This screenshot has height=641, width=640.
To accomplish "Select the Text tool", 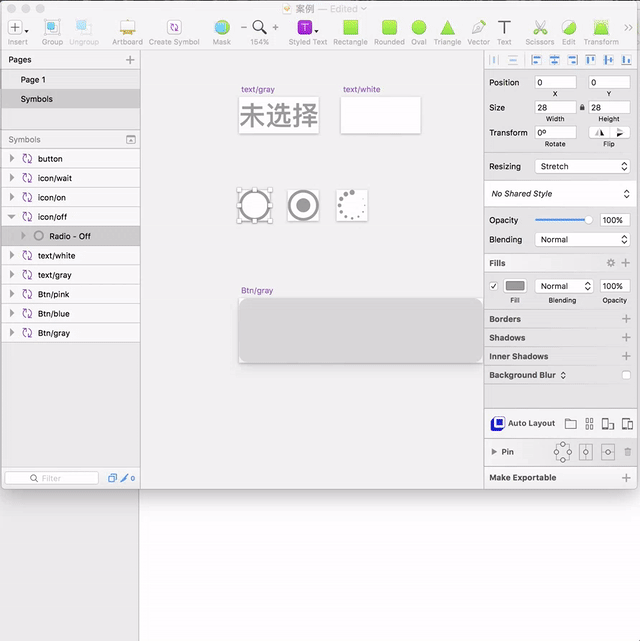I will [x=504, y=27].
